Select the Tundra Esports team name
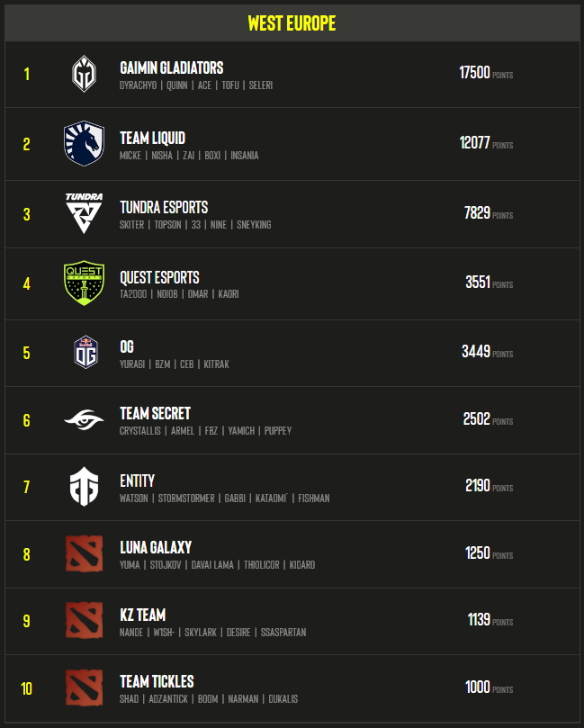This screenshot has width=584, height=728. pyautogui.click(x=164, y=207)
